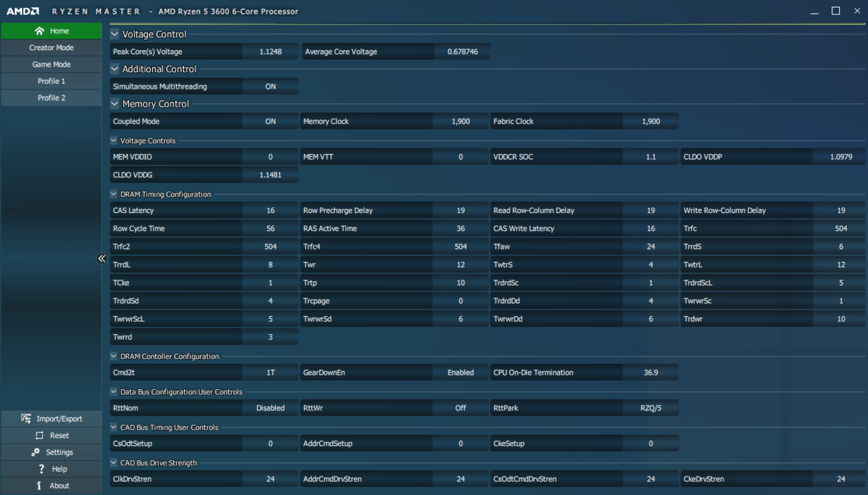Click the Fabric Clock value 1,900
The image size is (868, 495).
pyautogui.click(x=651, y=121)
